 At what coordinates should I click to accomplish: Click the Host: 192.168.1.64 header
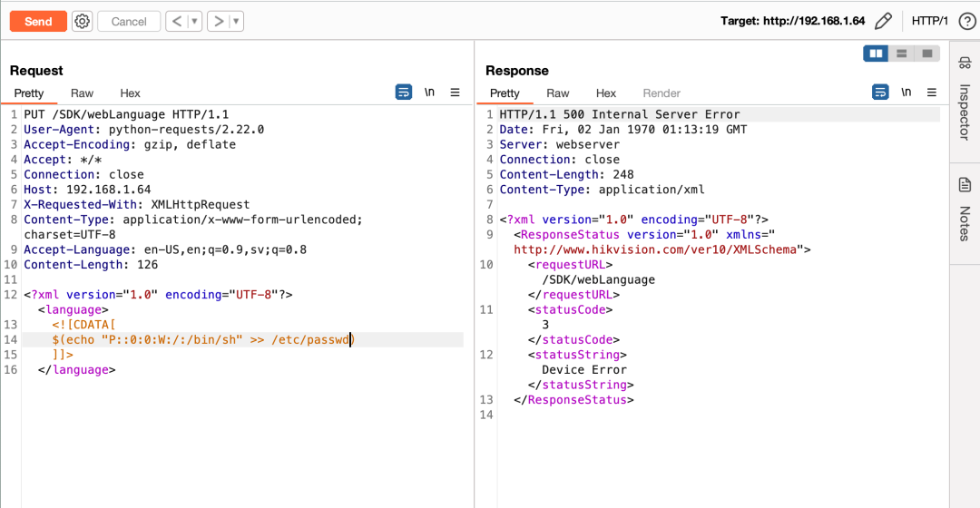[x=87, y=190]
